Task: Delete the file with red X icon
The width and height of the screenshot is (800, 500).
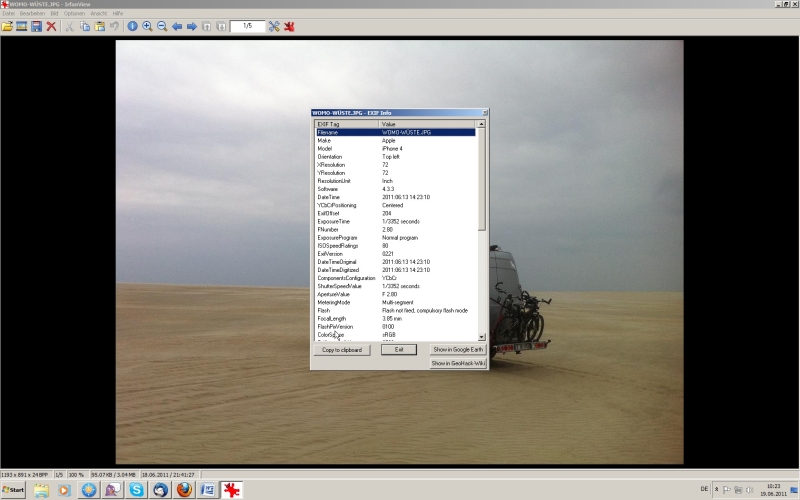Action: [51, 26]
